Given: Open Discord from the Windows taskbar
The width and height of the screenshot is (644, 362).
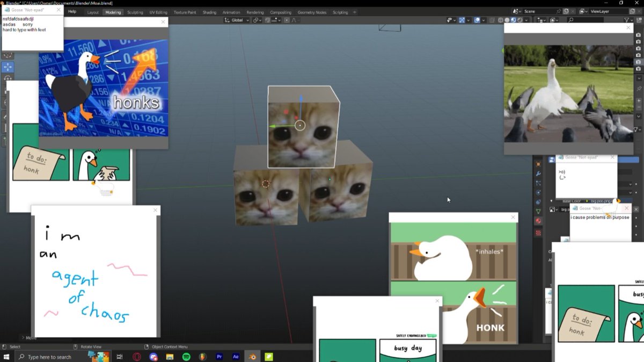Looking at the screenshot, I should 153,357.
